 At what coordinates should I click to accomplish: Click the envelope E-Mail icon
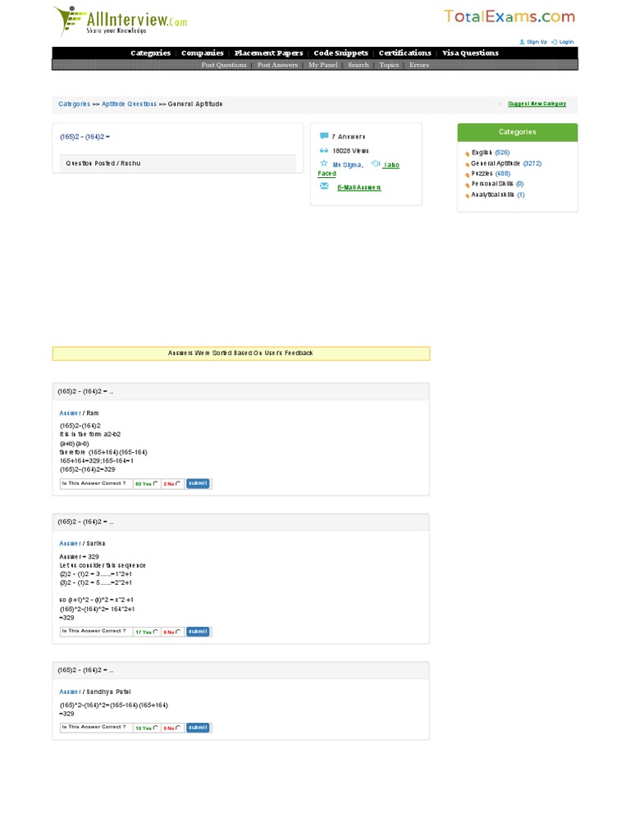coord(324,186)
